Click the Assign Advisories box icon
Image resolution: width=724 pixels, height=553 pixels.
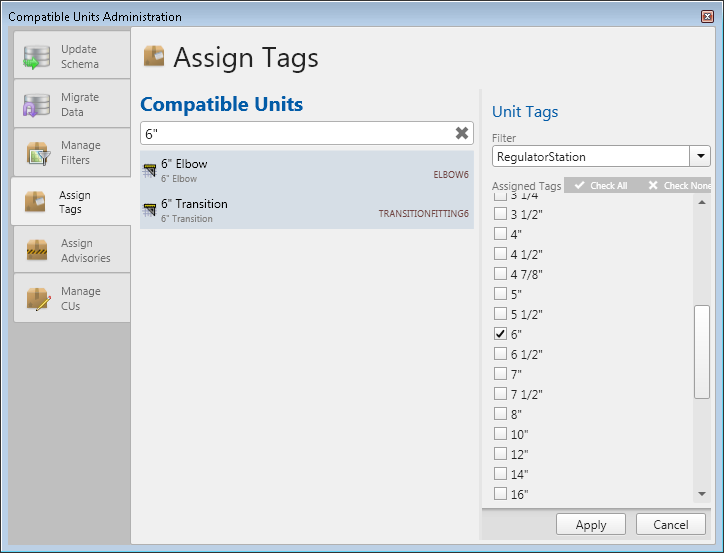click(x=37, y=250)
